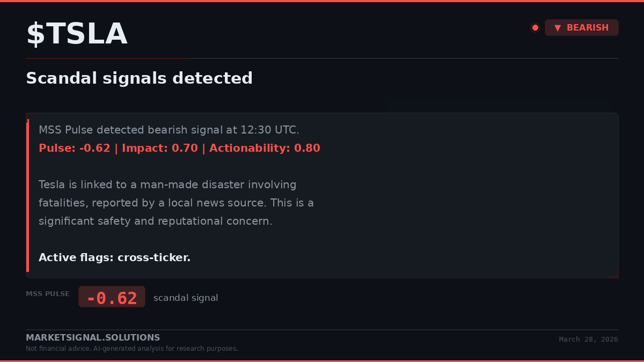The width and height of the screenshot is (644, 362).
Task: Click the March 28, 2026 date
Action: 588,339
